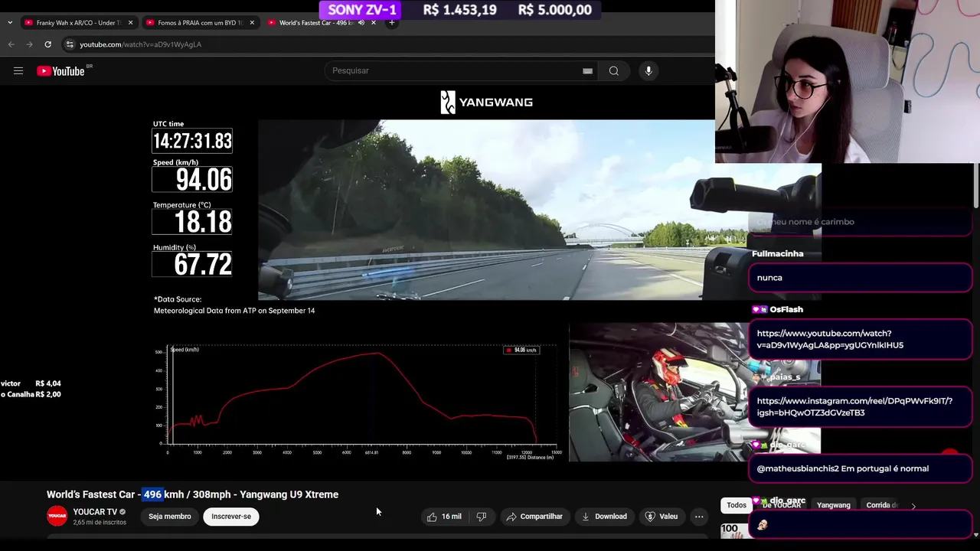Go forward with browser forward arrow
Screen dimensions: 980x551
tap(29, 44)
